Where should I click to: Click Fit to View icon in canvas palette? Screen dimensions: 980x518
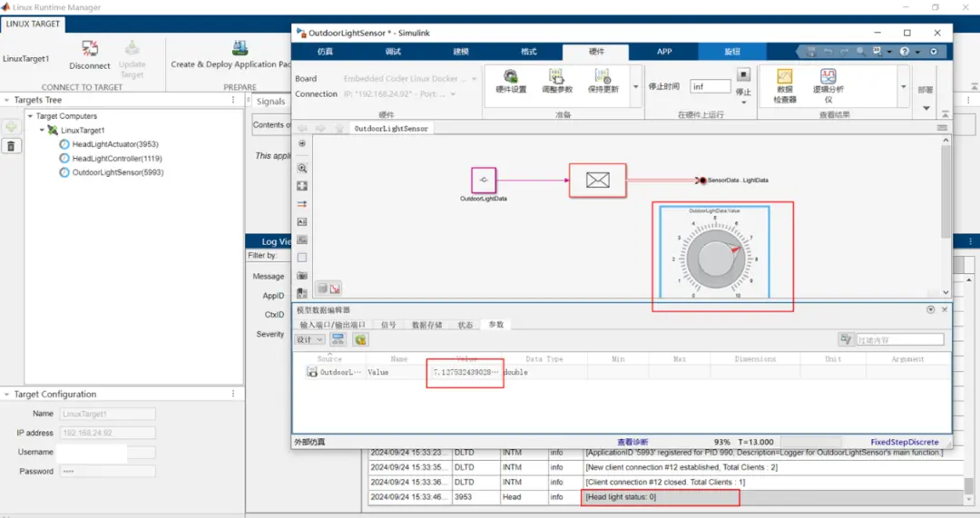click(x=302, y=186)
